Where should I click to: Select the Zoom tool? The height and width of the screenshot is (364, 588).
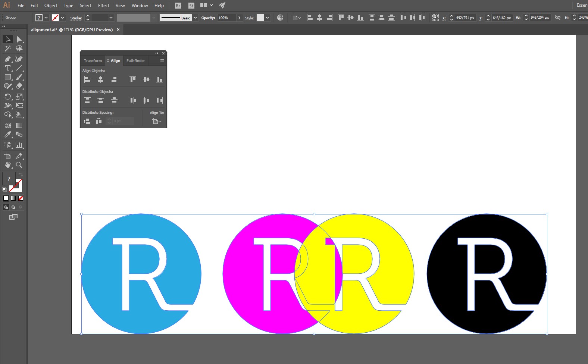19,165
